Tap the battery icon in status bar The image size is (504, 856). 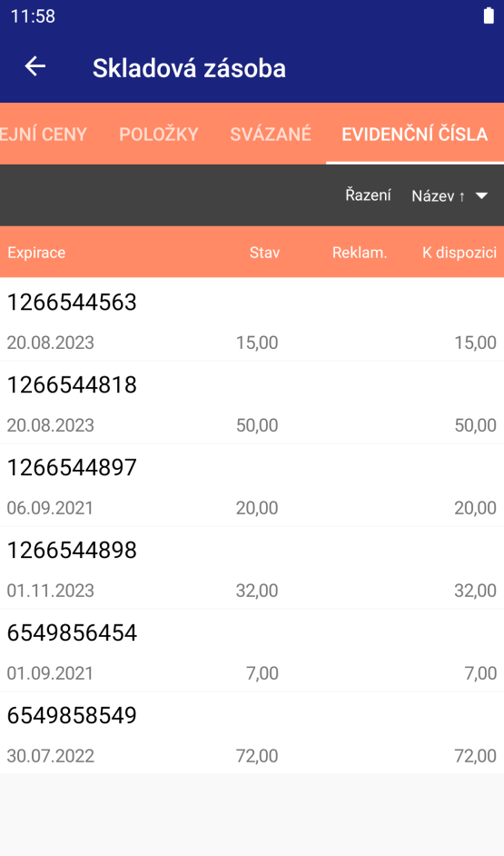[489, 15]
